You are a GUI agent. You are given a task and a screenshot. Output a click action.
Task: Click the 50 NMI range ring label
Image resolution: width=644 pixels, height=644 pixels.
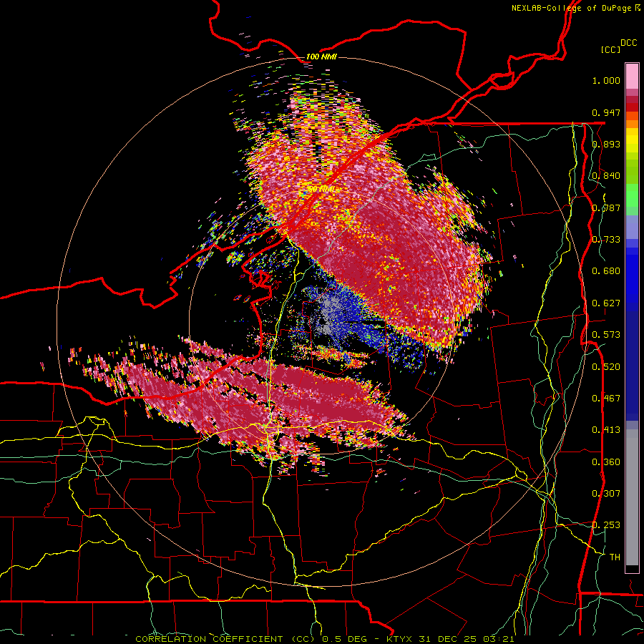click(x=321, y=190)
